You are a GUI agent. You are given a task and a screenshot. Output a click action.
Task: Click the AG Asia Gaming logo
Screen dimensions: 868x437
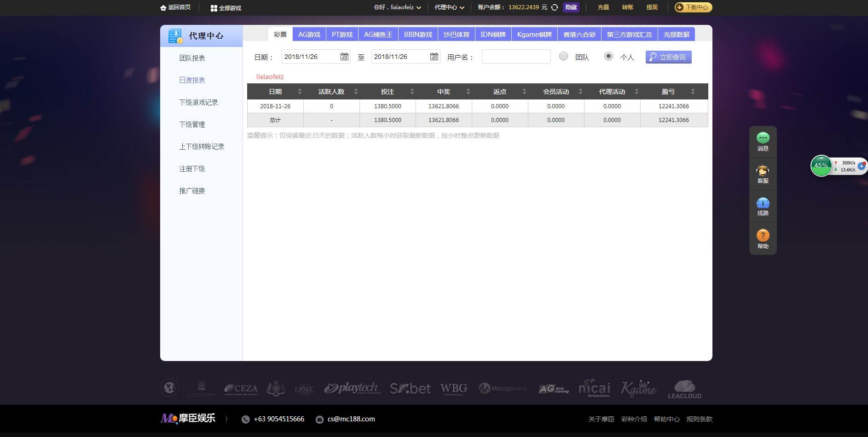click(x=553, y=389)
